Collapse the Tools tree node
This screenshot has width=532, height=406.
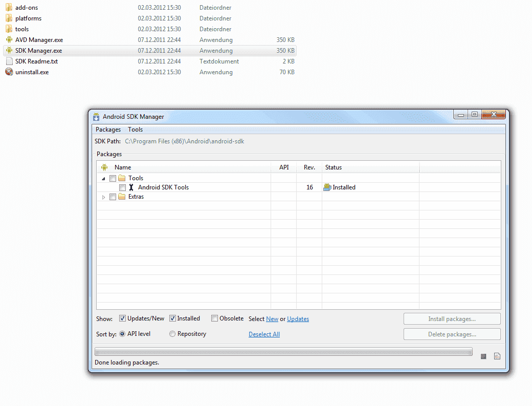click(103, 179)
